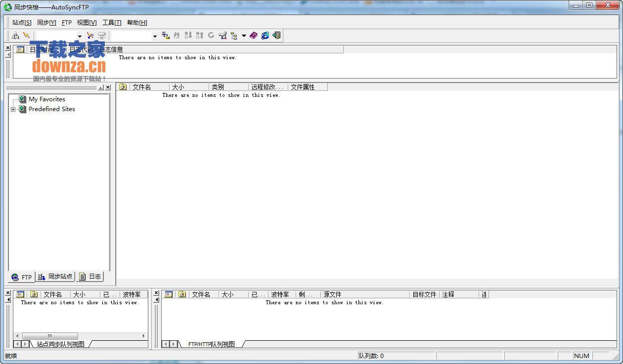
Task: Click the browser globe icon on the toolbar
Action: [265, 35]
